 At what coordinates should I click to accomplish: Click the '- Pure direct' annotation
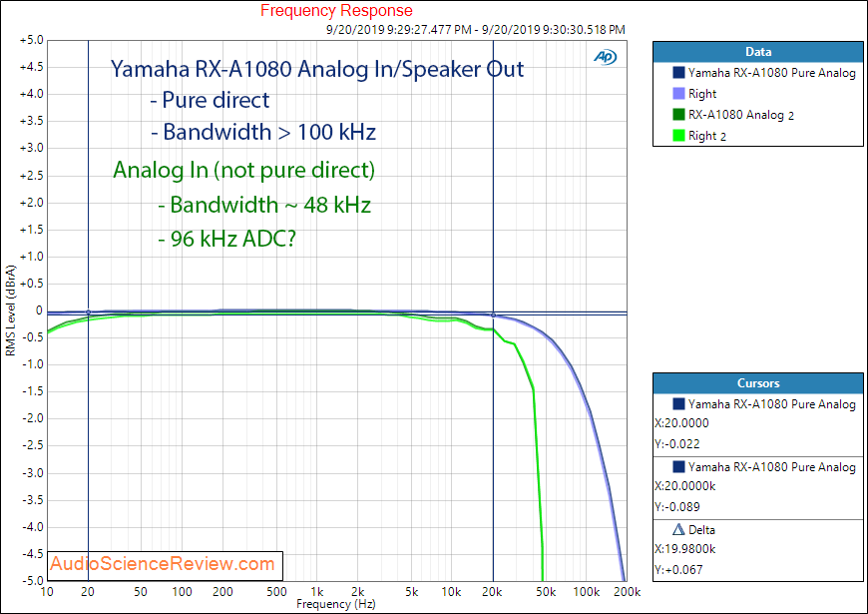[x=210, y=100]
